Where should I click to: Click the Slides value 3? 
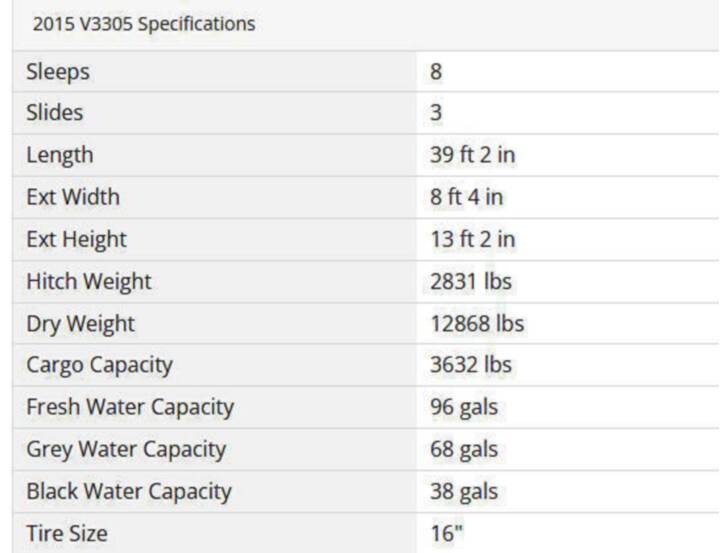[436, 113]
